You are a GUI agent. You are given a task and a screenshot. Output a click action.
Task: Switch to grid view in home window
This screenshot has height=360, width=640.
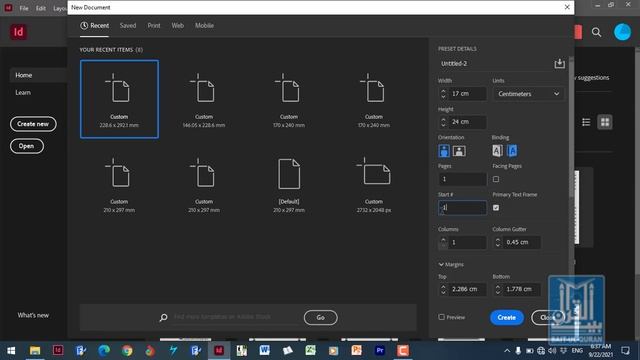click(x=605, y=122)
